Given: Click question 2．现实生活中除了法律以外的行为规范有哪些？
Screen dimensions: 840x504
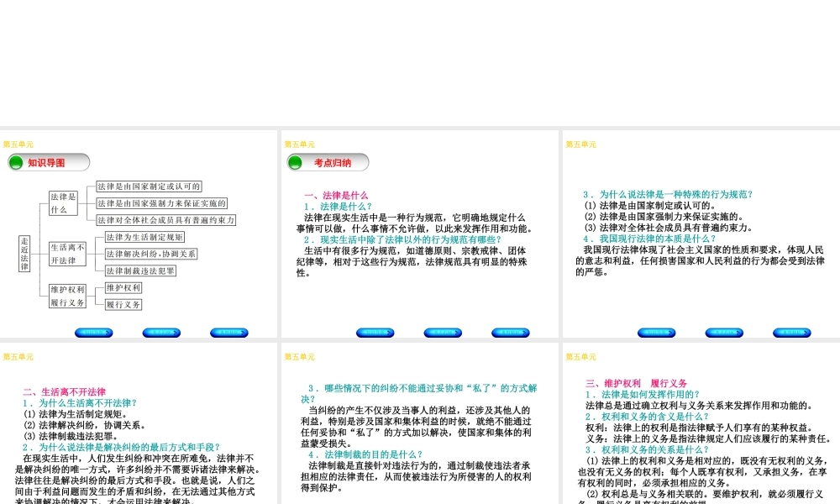Looking at the screenshot, I should 403,239.
